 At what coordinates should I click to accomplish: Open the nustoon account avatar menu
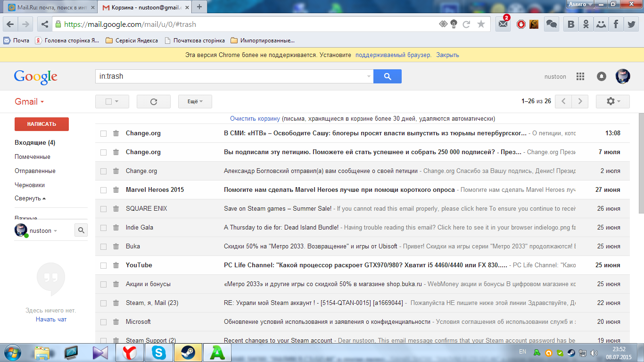623,76
